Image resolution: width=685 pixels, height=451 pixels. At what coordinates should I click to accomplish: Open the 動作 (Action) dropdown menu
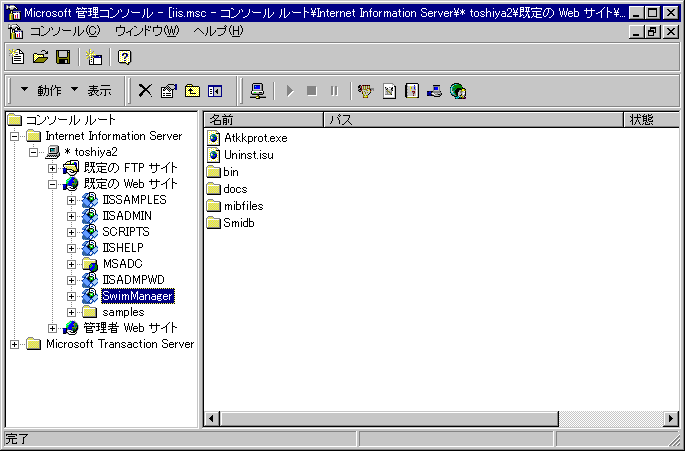(x=41, y=90)
